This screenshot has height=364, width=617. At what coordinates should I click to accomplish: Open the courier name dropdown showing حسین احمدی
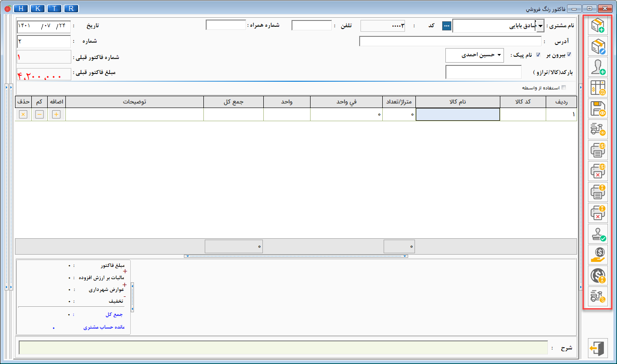499,55
